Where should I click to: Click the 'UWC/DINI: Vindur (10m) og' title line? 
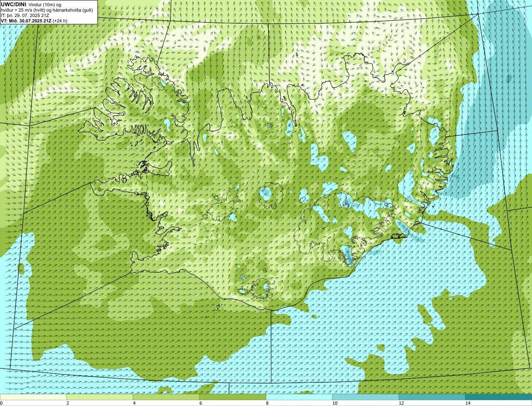pos(31,4)
